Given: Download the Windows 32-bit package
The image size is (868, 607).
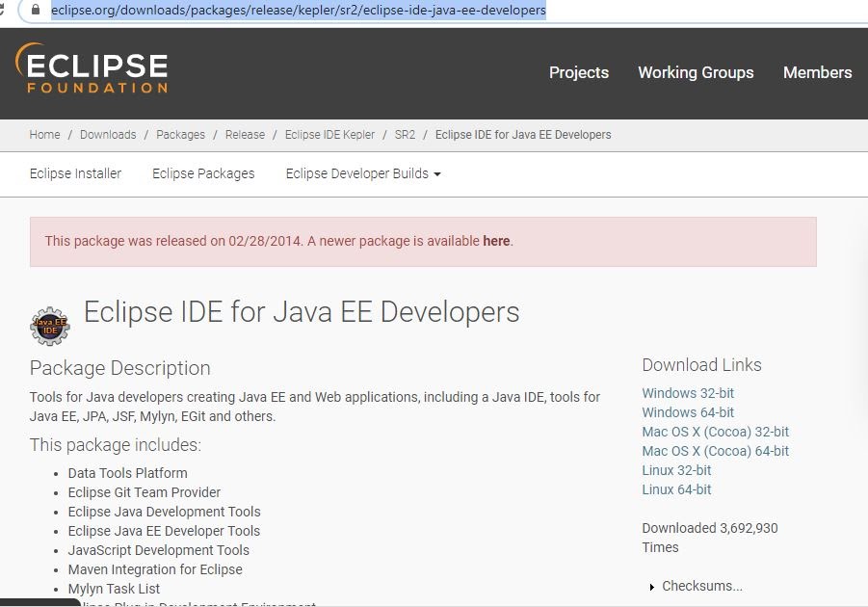Looking at the screenshot, I should click(x=687, y=393).
